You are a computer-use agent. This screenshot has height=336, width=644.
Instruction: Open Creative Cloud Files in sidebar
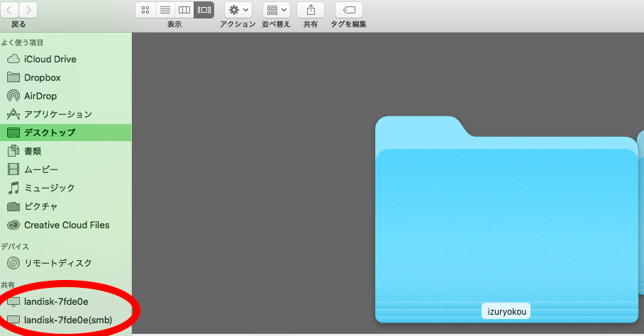(66, 225)
